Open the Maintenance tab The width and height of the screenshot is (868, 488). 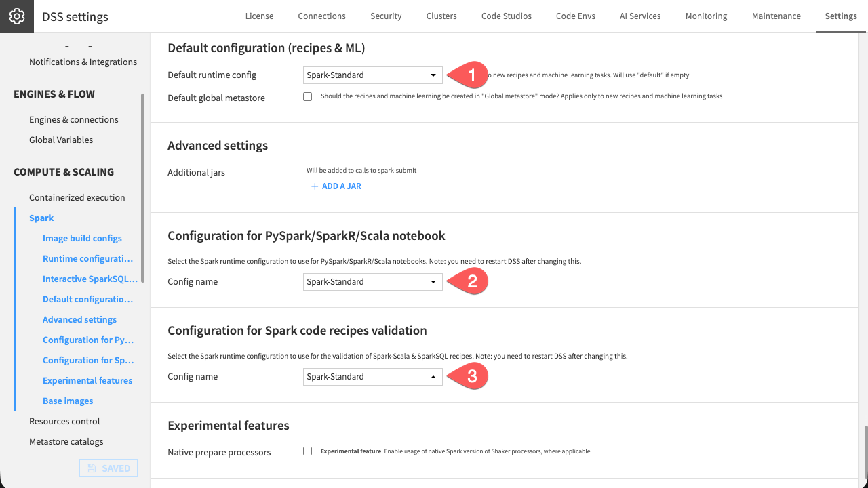click(776, 16)
